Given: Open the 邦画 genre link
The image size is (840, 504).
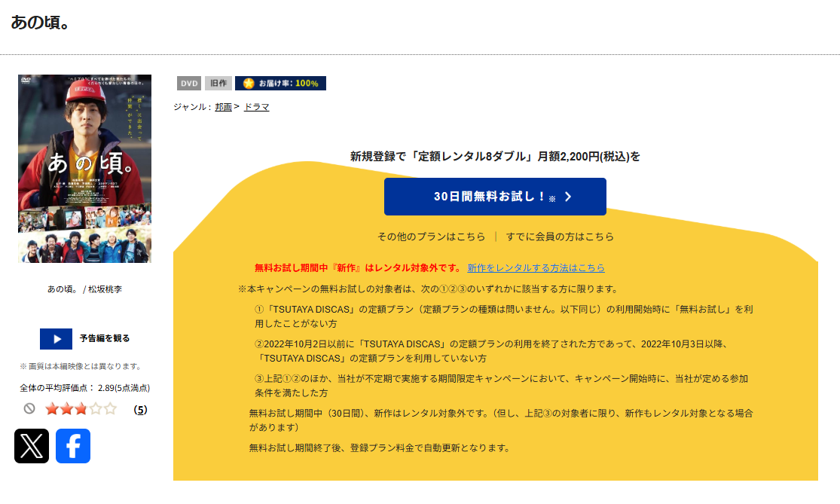Looking at the screenshot, I should [x=224, y=107].
